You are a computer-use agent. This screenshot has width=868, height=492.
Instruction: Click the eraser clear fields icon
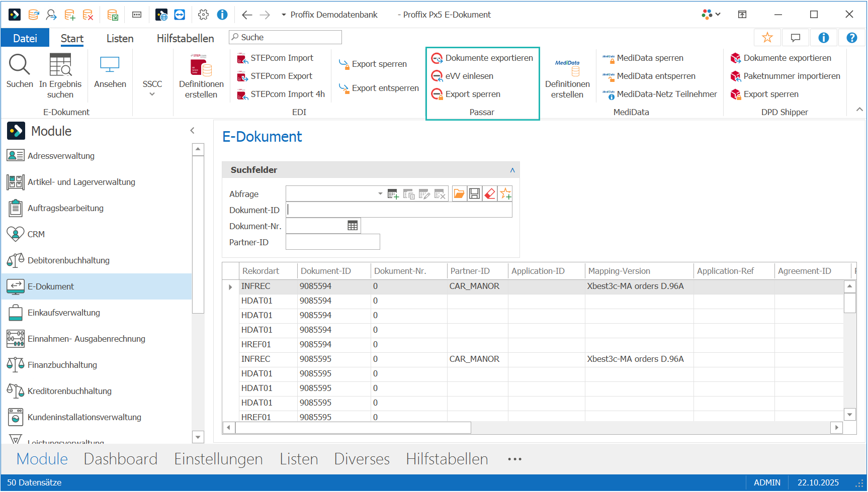point(490,194)
